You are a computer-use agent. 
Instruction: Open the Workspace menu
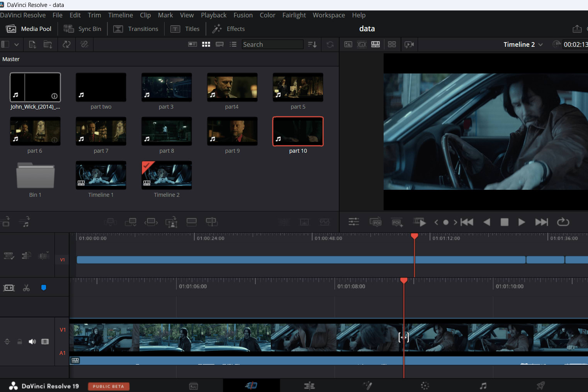tap(329, 15)
